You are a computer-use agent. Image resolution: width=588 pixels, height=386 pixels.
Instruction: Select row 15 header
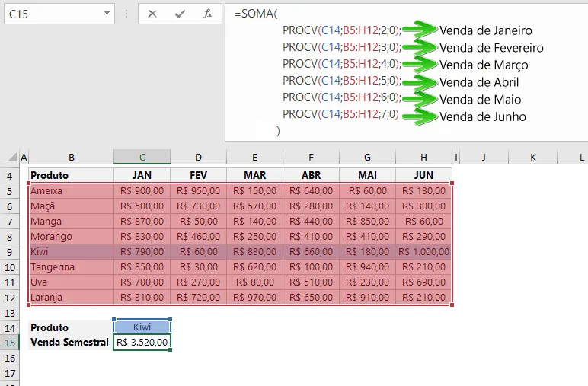[x=9, y=343]
